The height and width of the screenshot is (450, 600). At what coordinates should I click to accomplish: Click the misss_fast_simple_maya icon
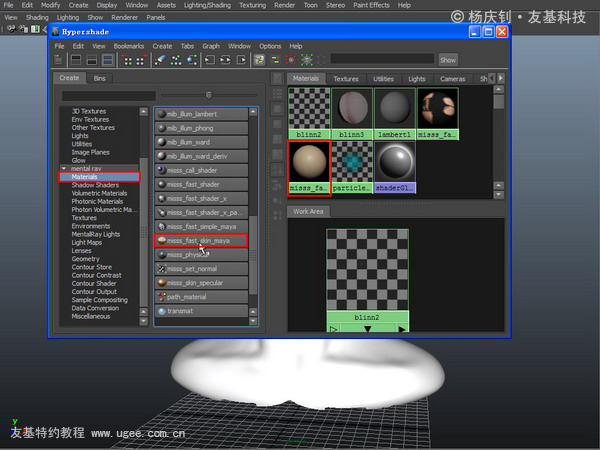[161, 227]
